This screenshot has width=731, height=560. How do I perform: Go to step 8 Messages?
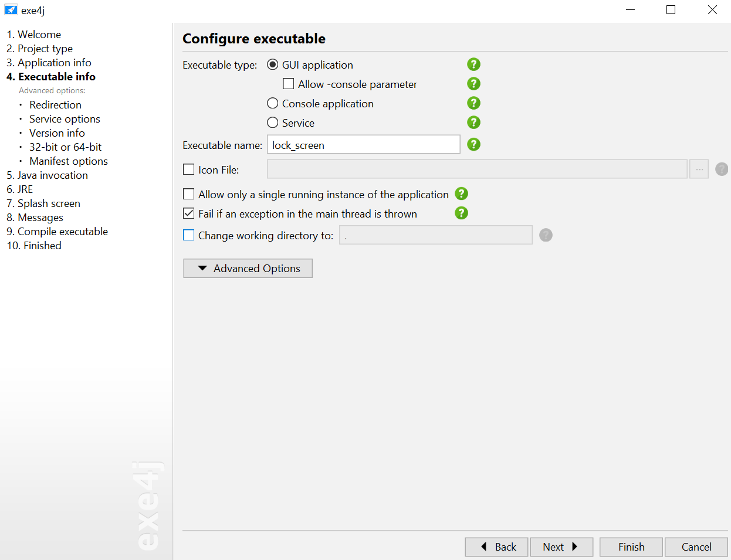35,218
